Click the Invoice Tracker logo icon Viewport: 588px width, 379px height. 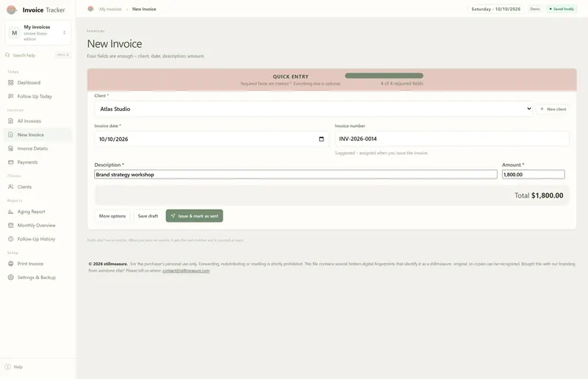coord(12,10)
